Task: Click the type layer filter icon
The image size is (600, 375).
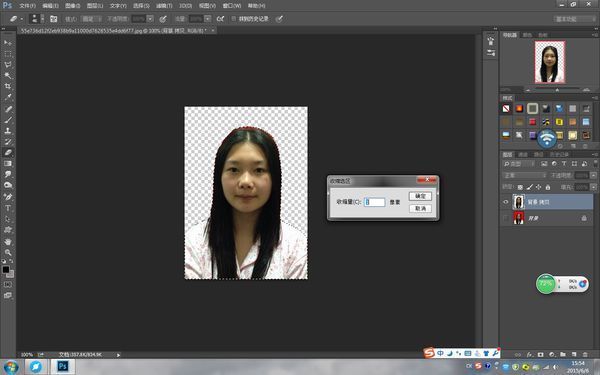Action: pyautogui.click(x=564, y=164)
